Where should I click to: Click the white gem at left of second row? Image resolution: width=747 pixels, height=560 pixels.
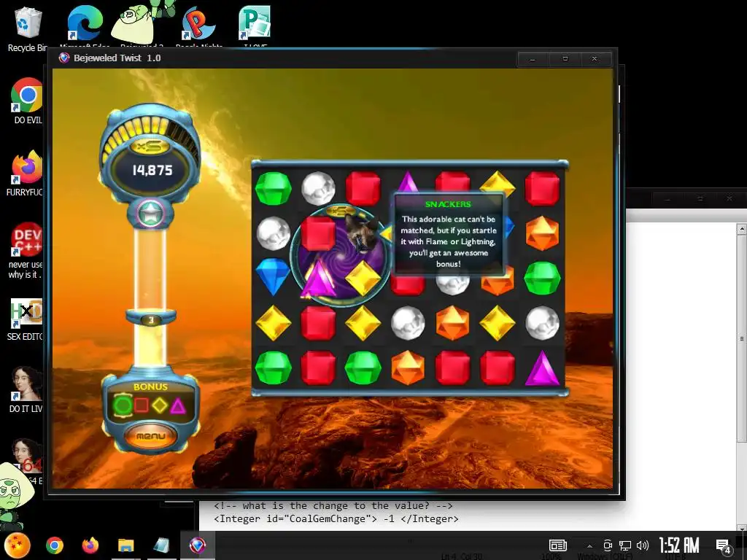pyautogui.click(x=274, y=233)
